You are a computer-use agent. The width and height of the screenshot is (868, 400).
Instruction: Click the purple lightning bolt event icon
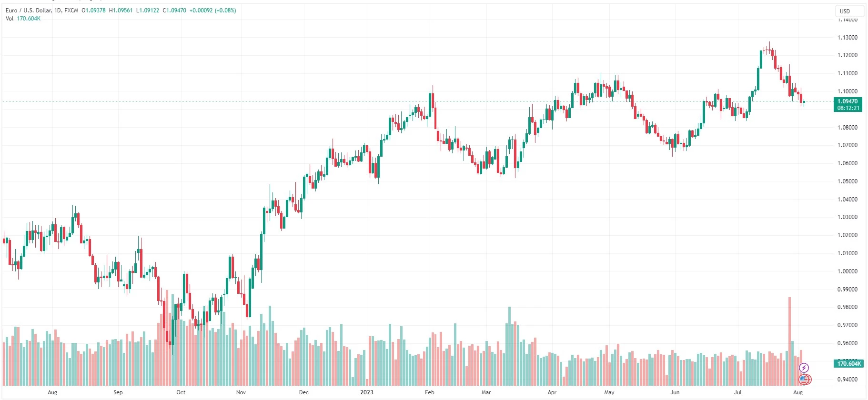click(804, 368)
